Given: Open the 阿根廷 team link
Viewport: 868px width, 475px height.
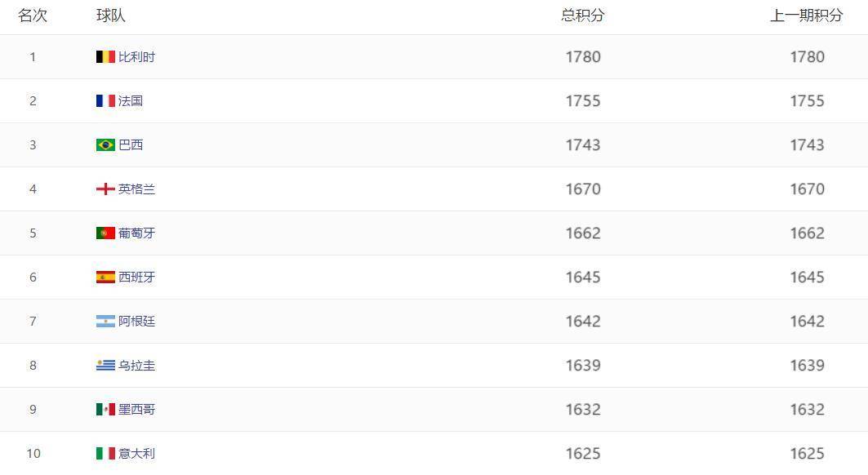Looking at the screenshot, I should coord(136,322).
